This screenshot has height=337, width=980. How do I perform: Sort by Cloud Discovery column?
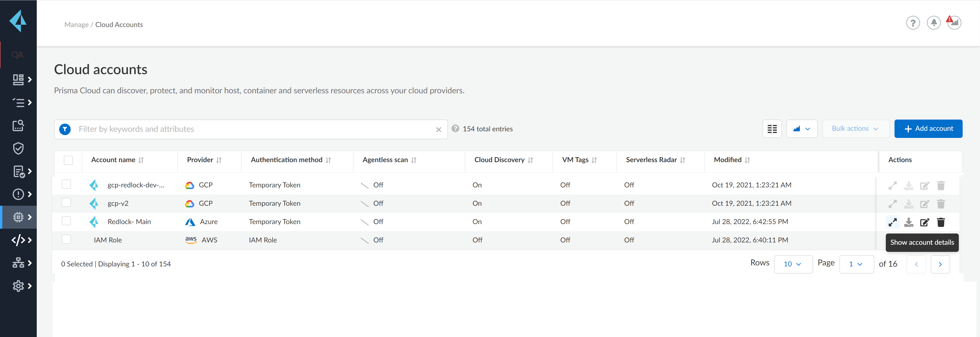pos(530,160)
